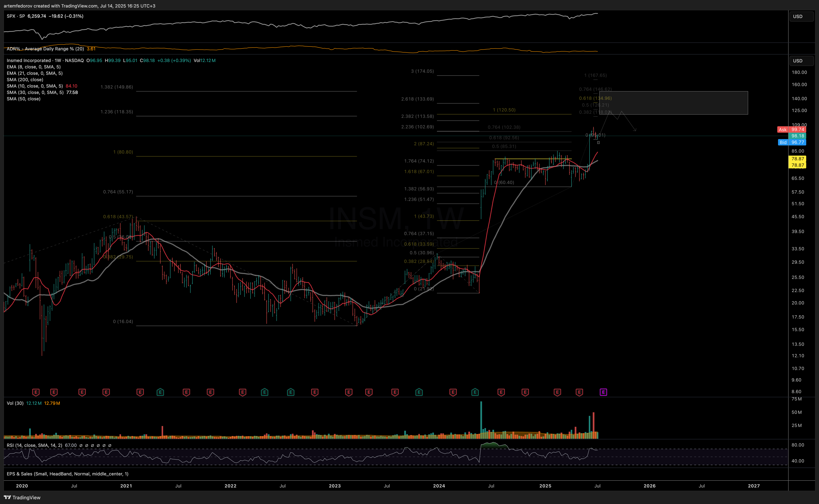
Task: Click the 1 (167.65) Fibonacci label
Action: (595, 75)
